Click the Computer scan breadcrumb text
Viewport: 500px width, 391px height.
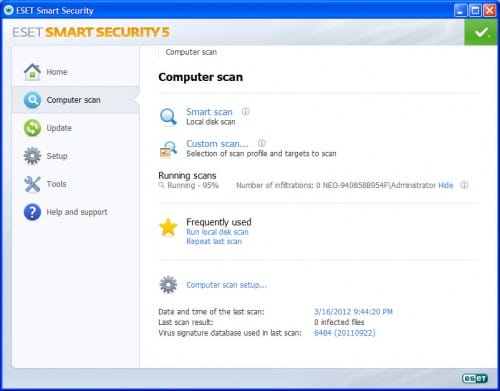(x=191, y=52)
